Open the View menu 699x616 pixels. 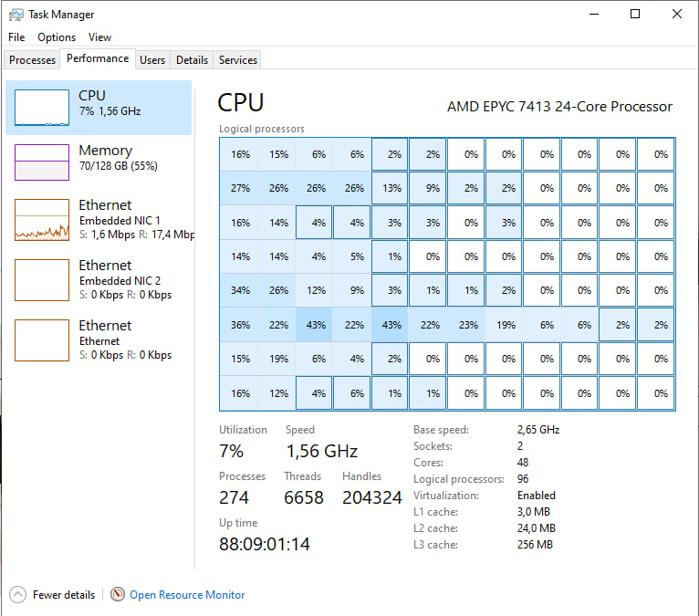pos(99,37)
